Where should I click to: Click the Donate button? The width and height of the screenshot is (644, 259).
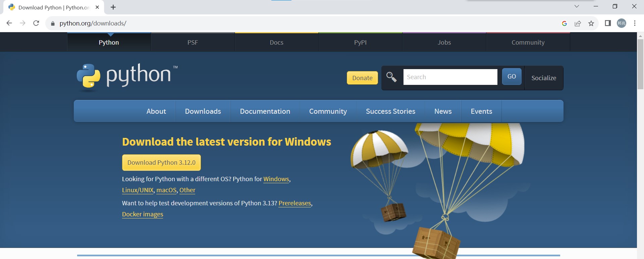tap(362, 78)
